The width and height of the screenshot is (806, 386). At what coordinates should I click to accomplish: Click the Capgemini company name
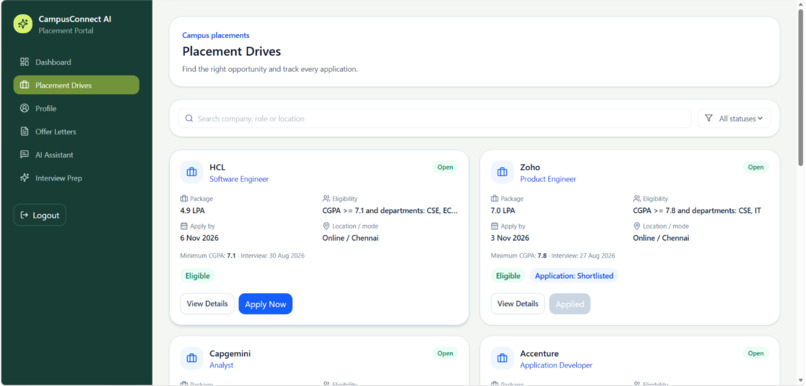(230, 353)
